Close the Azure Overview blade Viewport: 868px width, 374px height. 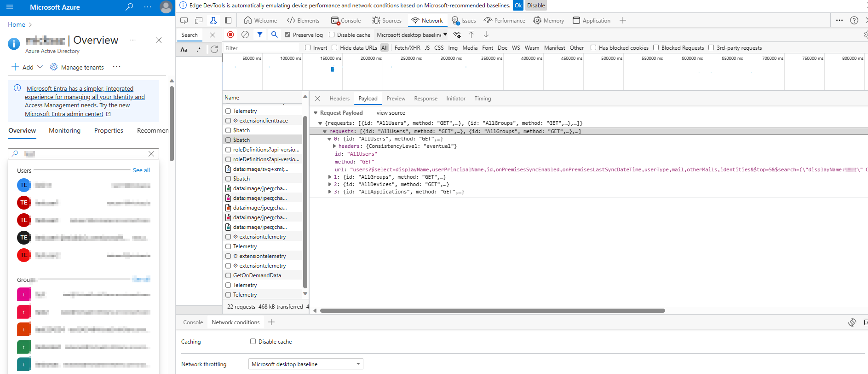coord(159,40)
